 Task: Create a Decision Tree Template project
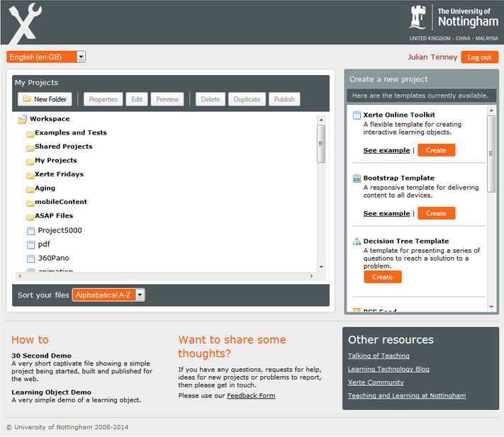383,277
